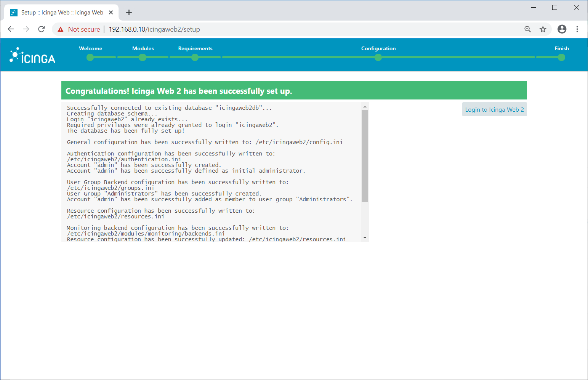Go back using the browser back arrow
588x380 pixels.
11,29
